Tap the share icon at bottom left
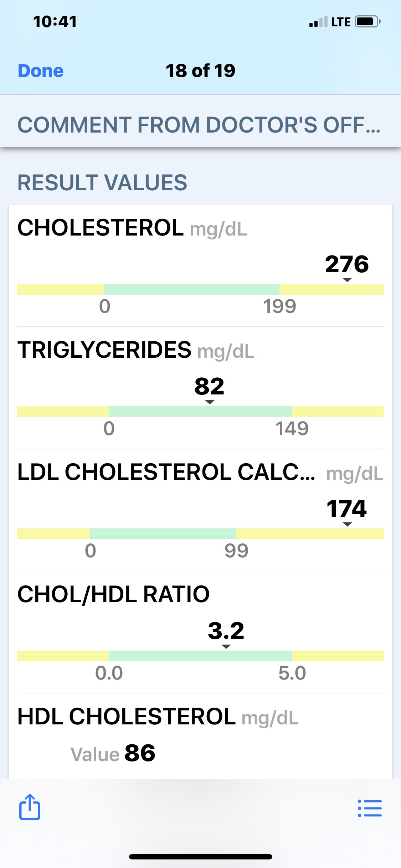Image resolution: width=401 pixels, height=868 pixels. tap(30, 807)
